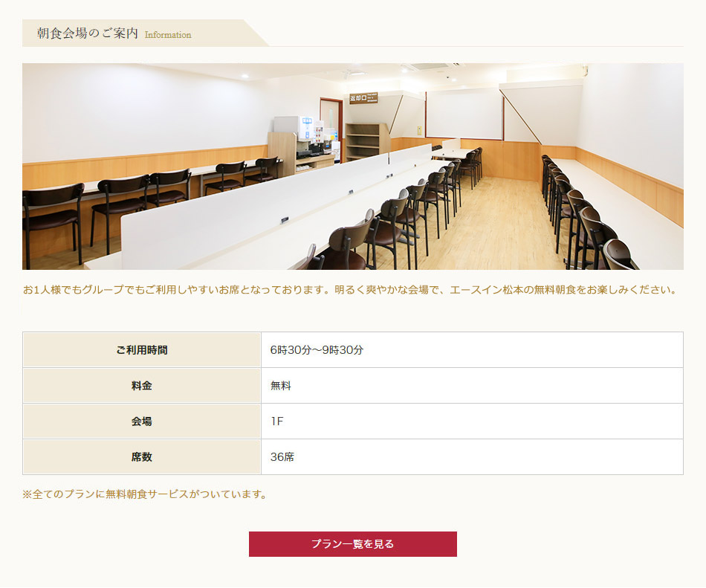Click the description paragraph under the photo
The image size is (706, 588).
(x=350, y=289)
